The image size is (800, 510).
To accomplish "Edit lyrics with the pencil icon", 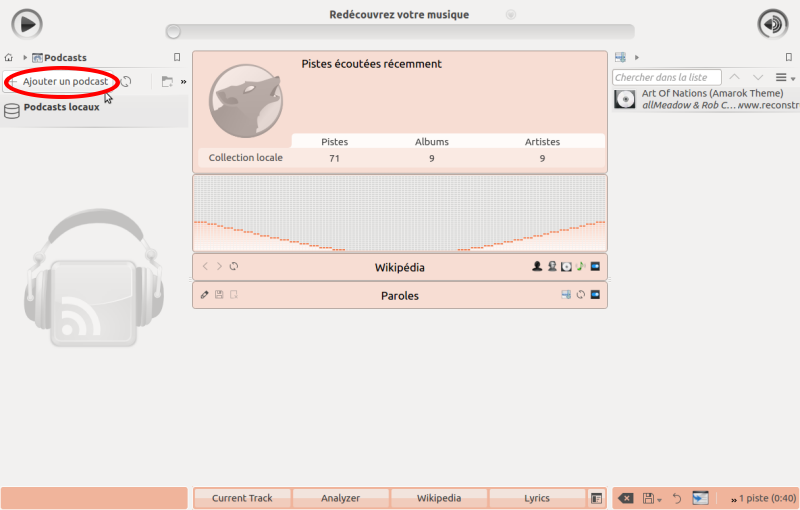I will pos(205,295).
